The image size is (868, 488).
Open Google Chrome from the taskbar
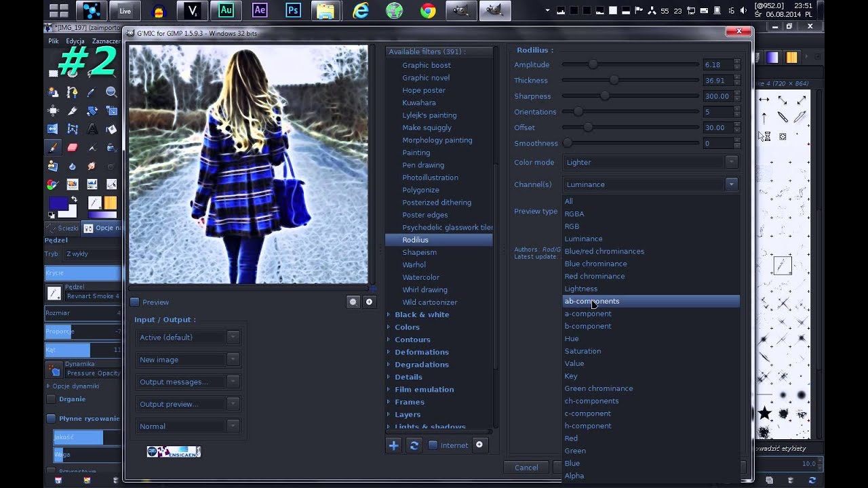coord(427,11)
